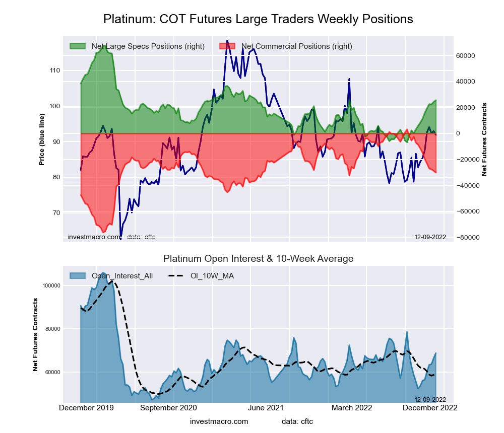
Task: Click the green Net Large Specs legend swatch
Action: (78, 46)
